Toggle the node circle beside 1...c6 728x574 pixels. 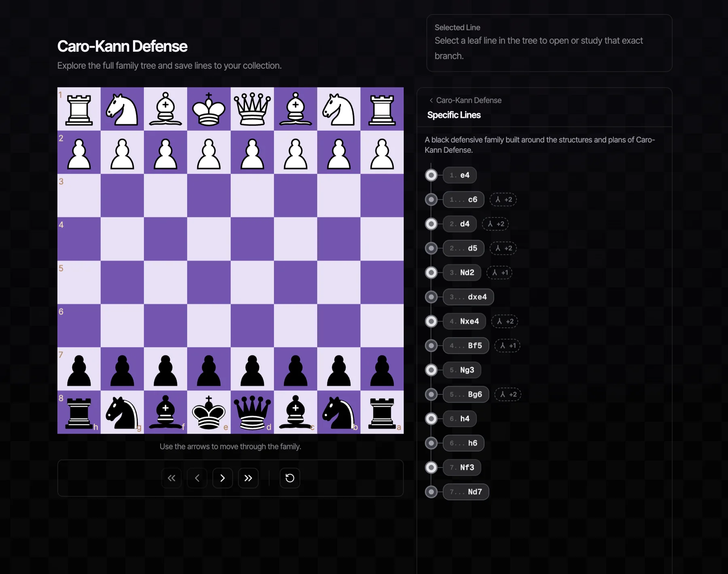(431, 200)
